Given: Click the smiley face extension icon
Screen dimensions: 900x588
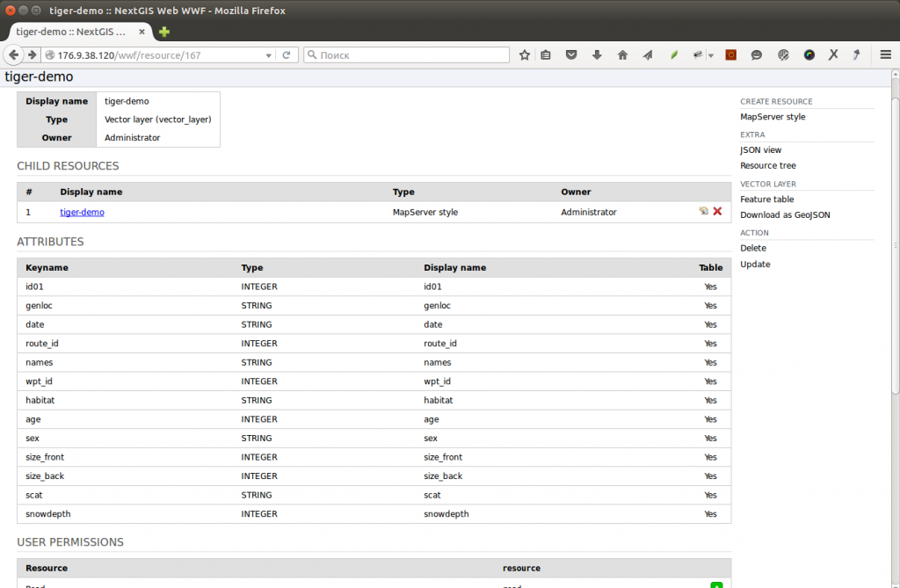Looking at the screenshot, I should pyautogui.click(x=757, y=54).
